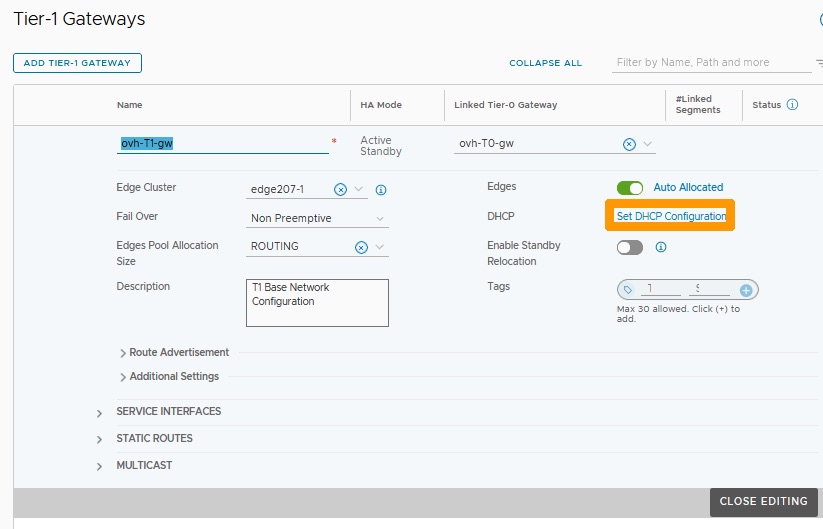823x529 pixels.
Task: Click the Name column header
Action: tap(130, 105)
